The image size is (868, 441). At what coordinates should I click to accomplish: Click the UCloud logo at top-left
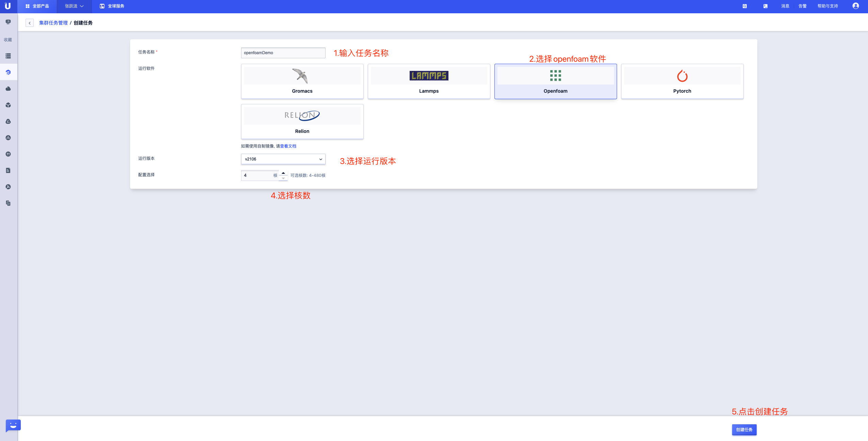7,6
